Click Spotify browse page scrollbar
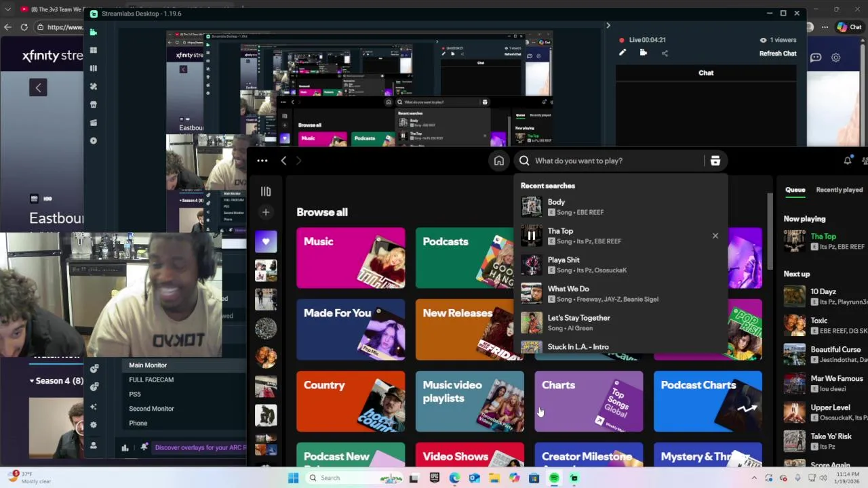Image resolution: width=868 pixels, height=488 pixels. point(770,230)
